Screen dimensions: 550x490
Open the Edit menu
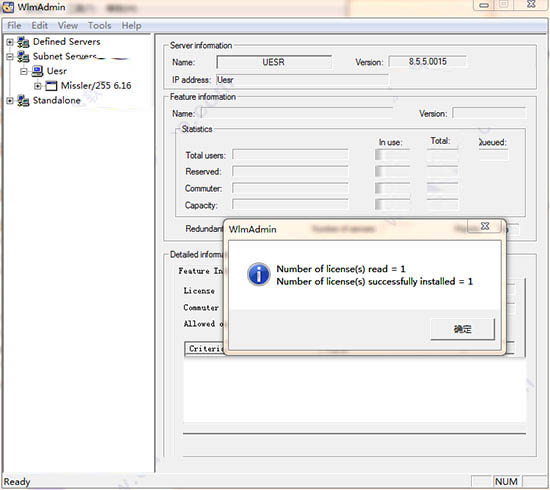(39, 26)
